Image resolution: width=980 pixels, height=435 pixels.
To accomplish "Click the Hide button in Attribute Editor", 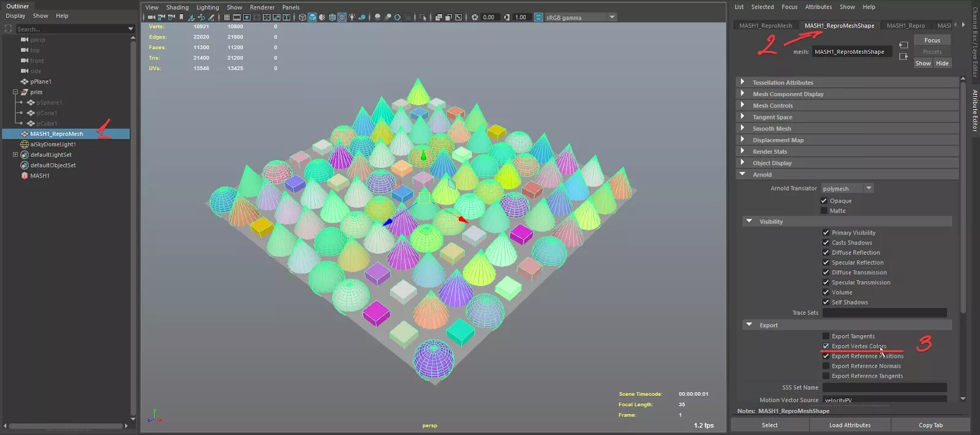I will pos(942,63).
